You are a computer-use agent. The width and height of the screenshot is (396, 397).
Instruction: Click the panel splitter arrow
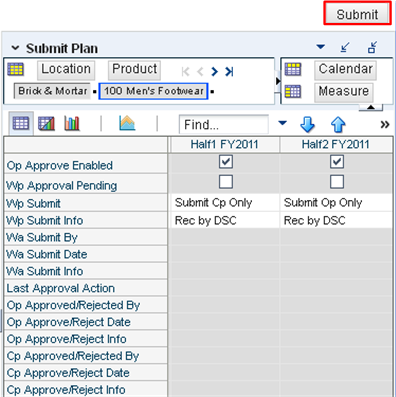(278, 81)
